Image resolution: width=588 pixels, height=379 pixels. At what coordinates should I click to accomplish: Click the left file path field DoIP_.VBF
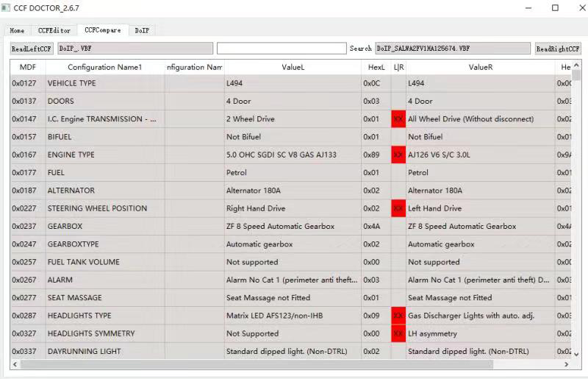(135, 48)
